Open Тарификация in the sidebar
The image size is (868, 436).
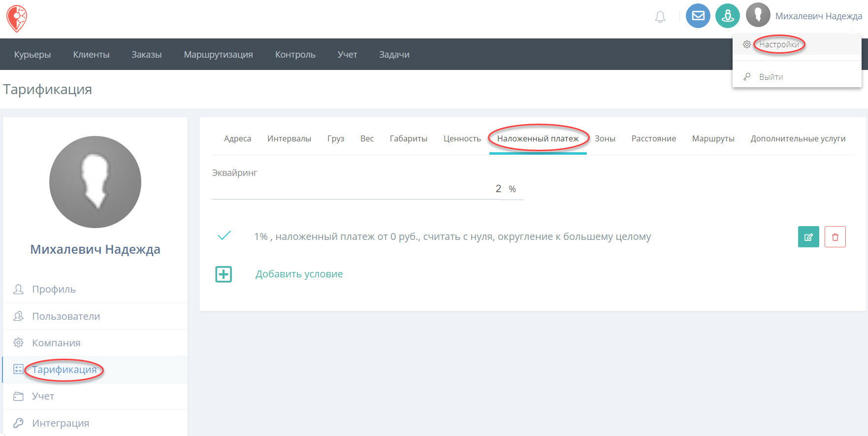click(x=64, y=369)
